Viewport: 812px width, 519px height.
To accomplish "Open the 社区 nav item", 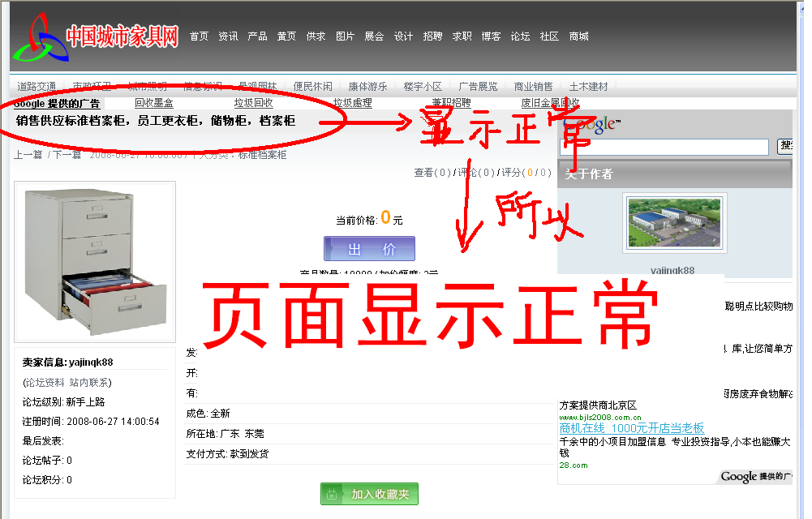I will click(x=549, y=36).
